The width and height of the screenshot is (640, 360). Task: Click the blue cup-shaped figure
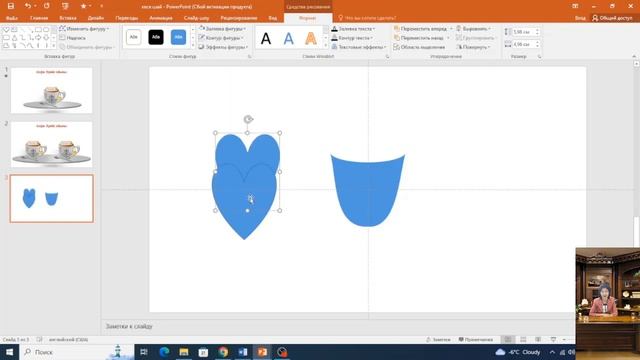click(x=367, y=192)
